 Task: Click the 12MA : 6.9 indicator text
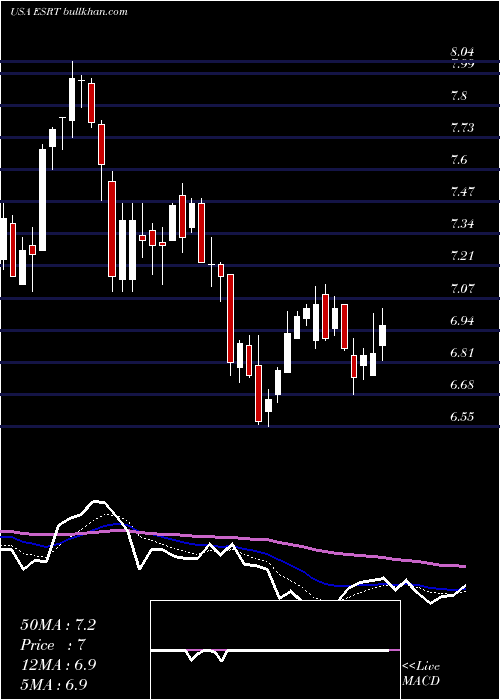[58, 665]
